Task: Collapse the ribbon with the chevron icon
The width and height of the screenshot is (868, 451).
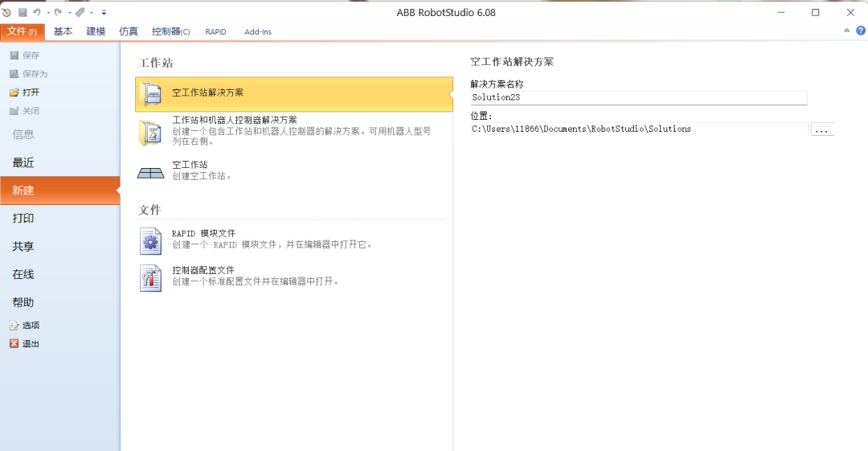Action: pyautogui.click(x=846, y=31)
